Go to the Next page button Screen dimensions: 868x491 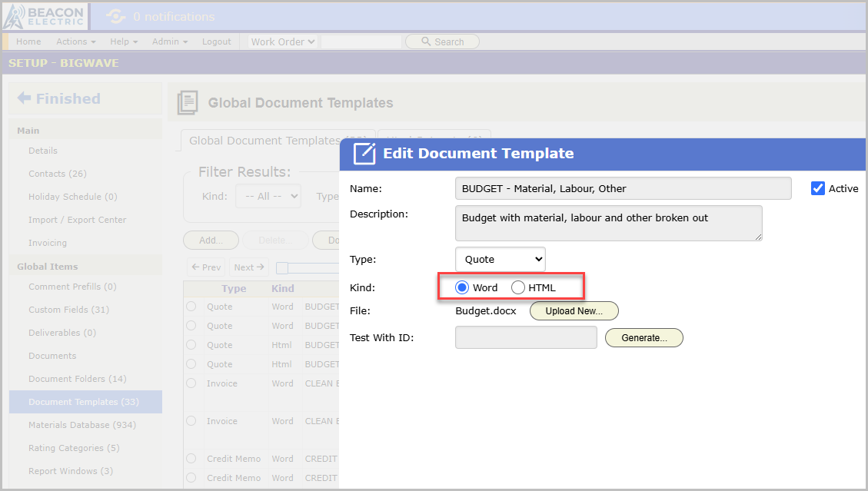click(x=249, y=267)
